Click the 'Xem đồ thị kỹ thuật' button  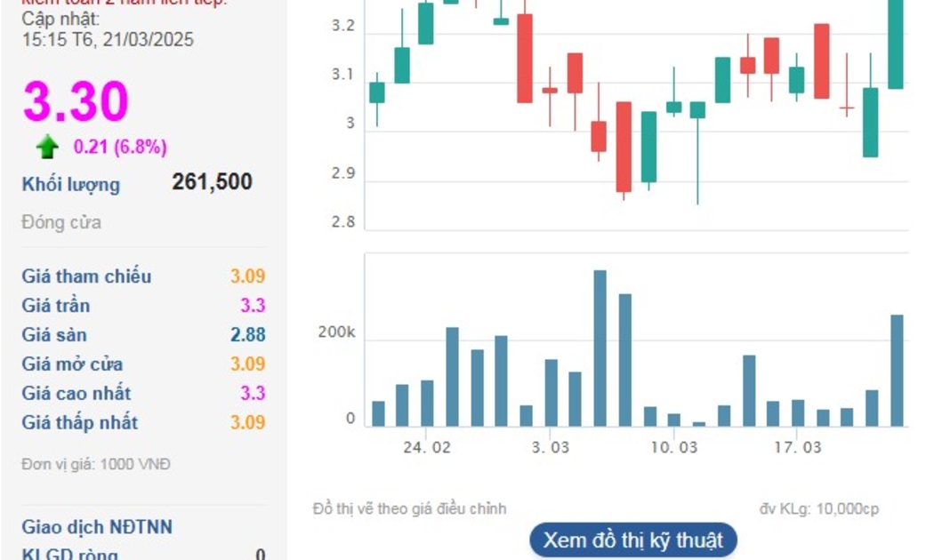[x=633, y=540]
